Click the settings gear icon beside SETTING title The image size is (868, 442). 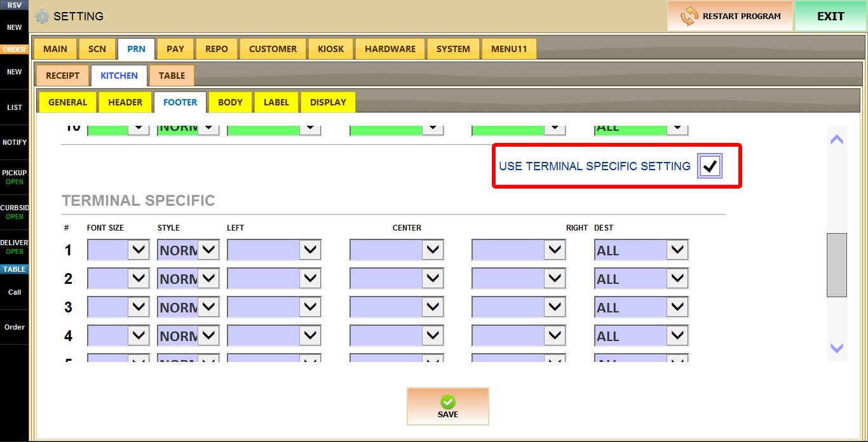pyautogui.click(x=42, y=16)
